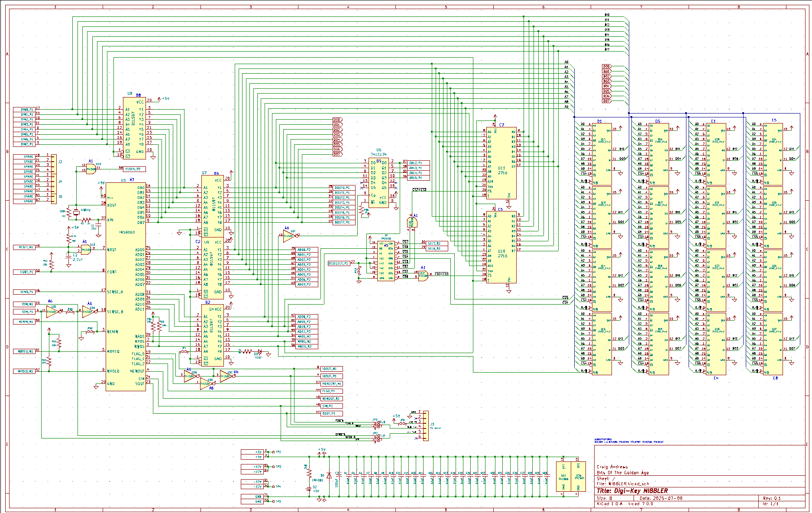
Task: Click the Date field in title block
Action: coord(663,498)
